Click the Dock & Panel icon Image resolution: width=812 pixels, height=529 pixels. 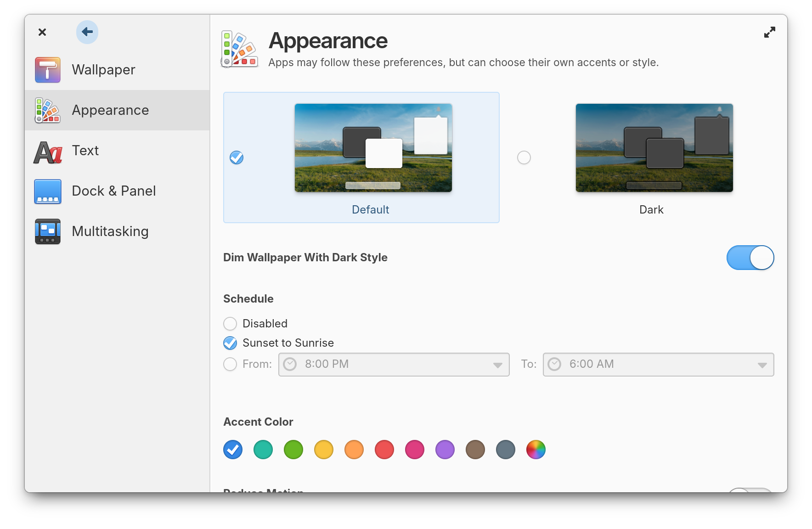click(x=48, y=191)
